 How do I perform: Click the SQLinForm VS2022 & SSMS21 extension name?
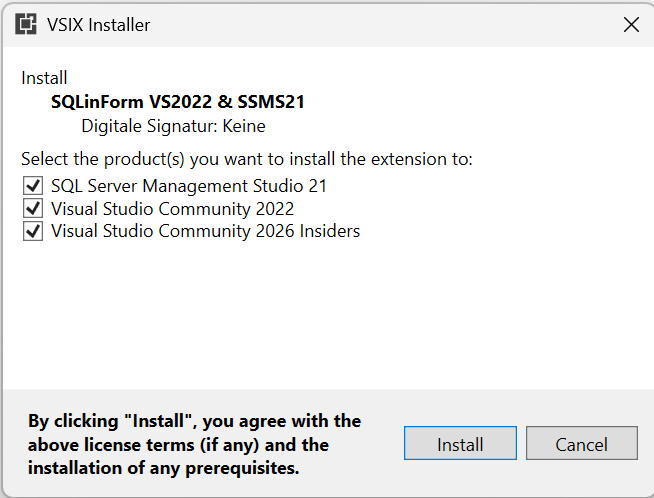tap(177, 101)
